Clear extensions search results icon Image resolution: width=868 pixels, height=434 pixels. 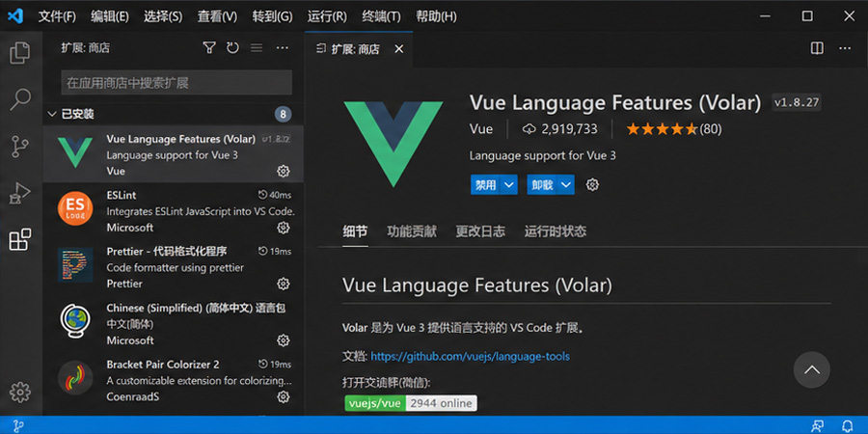coord(257,48)
